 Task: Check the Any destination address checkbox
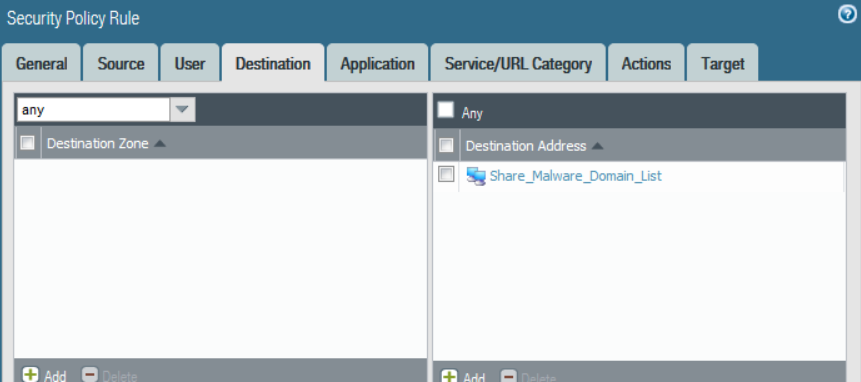click(x=446, y=110)
